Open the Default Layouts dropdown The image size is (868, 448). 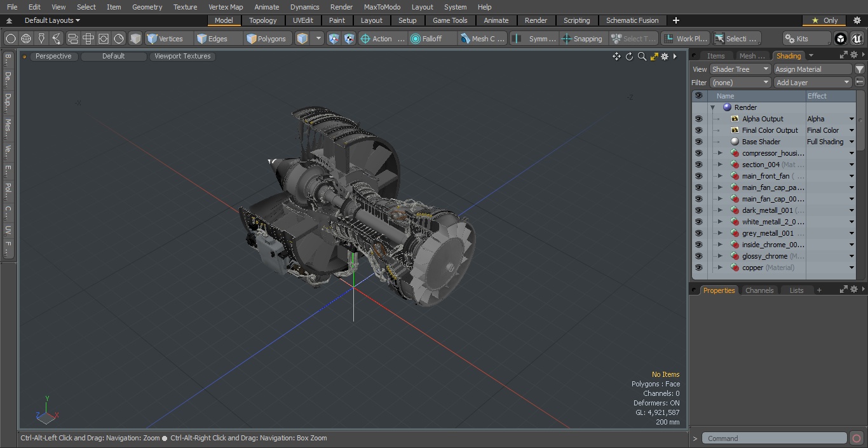(x=52, y=20)
